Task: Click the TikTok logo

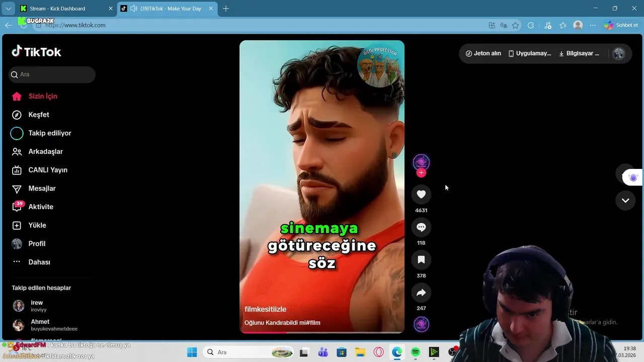Action: pyautogui.click(x=36, y=52)
